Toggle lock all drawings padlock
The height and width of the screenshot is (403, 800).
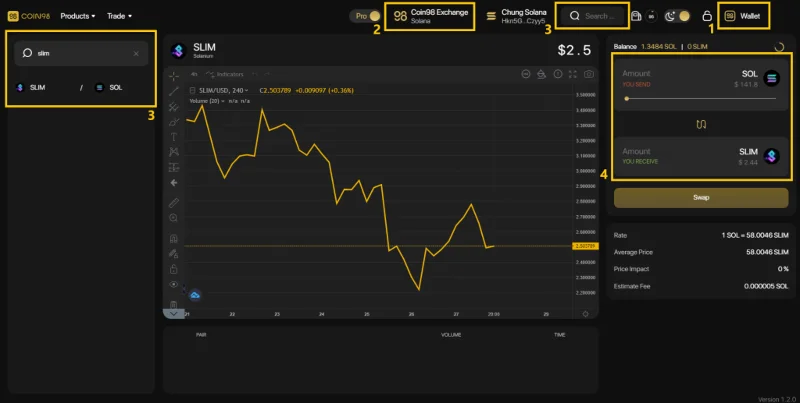174,269
